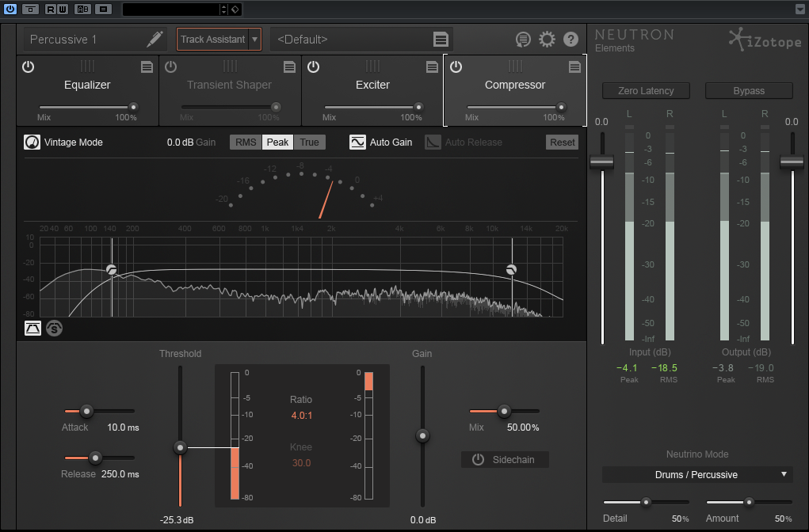Adjust the Equalizer Mix slider
This screenshot has height=532, width=809.
(133, 107)
